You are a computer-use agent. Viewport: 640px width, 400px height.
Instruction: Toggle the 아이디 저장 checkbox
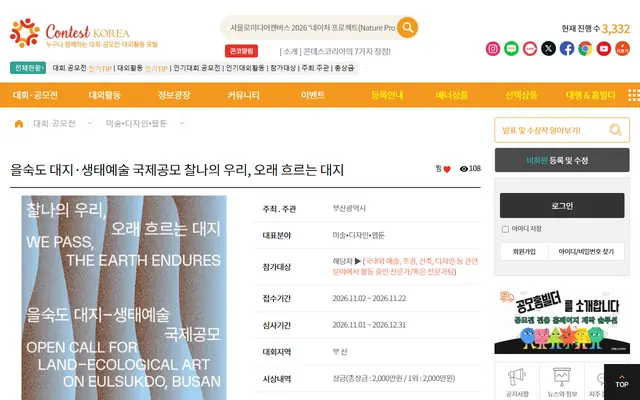[x=505, y=229]
